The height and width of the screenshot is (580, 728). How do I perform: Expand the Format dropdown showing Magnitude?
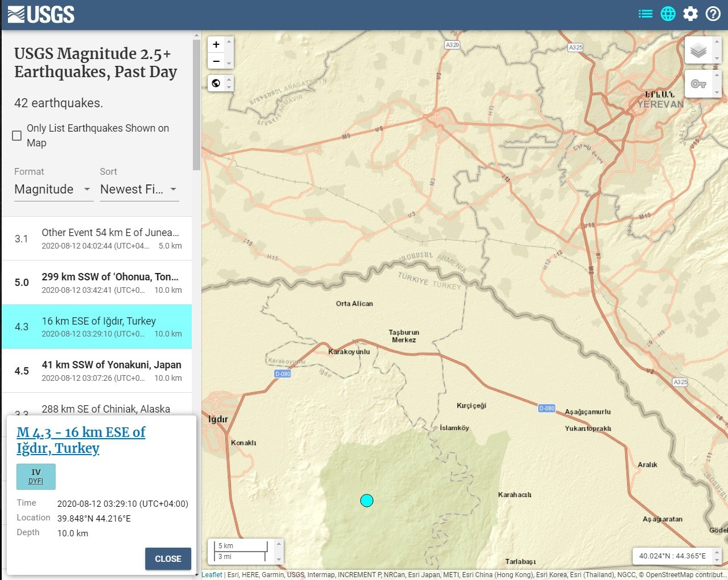[x=53, y=190]
